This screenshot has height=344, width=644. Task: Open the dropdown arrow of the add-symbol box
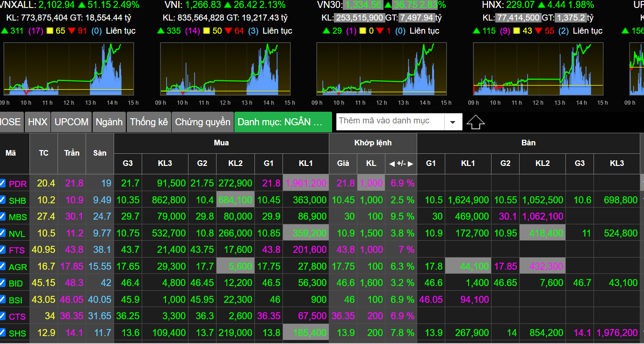coord(453,122)
